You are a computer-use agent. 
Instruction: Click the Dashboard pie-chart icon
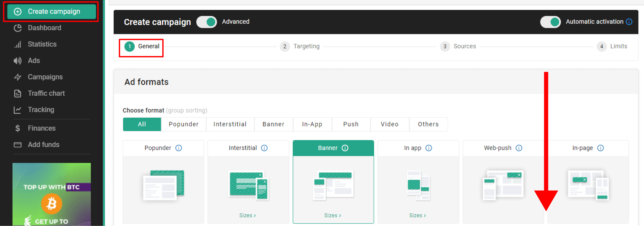pos(17,28)
